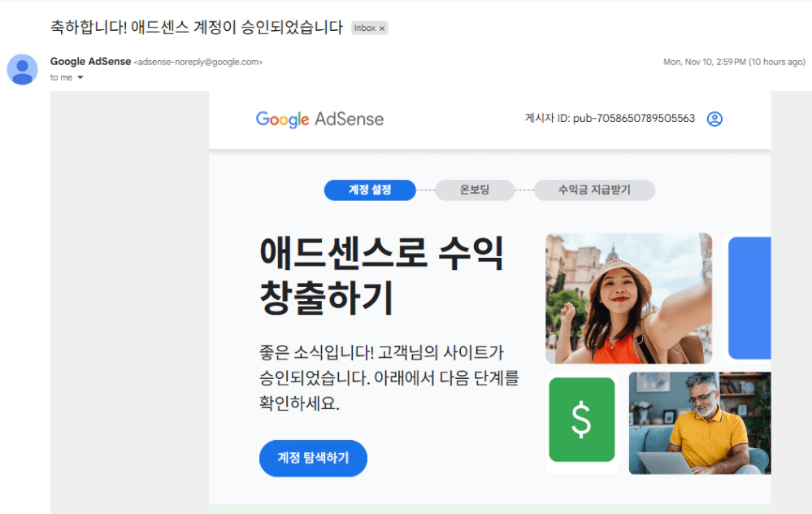The image size is (812, 514).
Task: Remove the Inbox label with its x
Action: pos(382,28)
